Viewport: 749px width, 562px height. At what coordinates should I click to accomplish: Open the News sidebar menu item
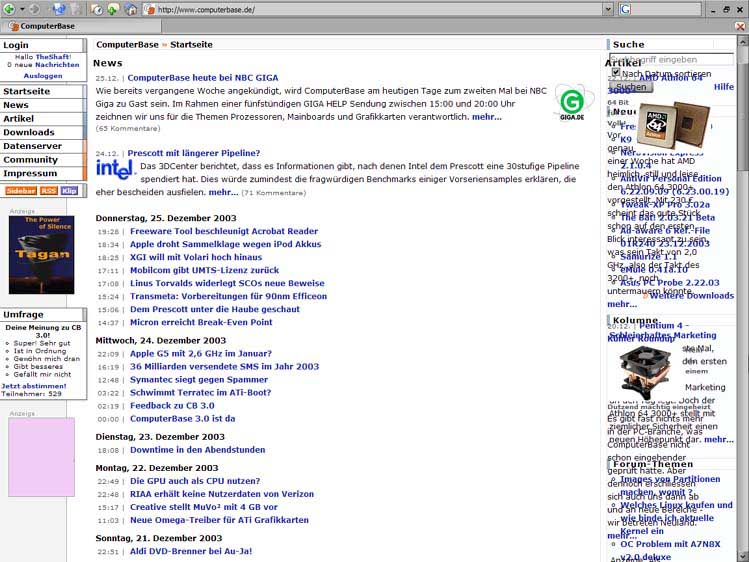pos(43,105)
